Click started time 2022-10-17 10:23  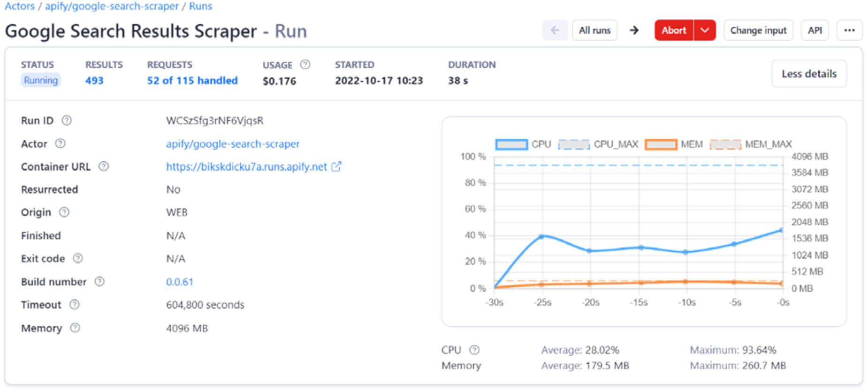(x=379, y=81)
